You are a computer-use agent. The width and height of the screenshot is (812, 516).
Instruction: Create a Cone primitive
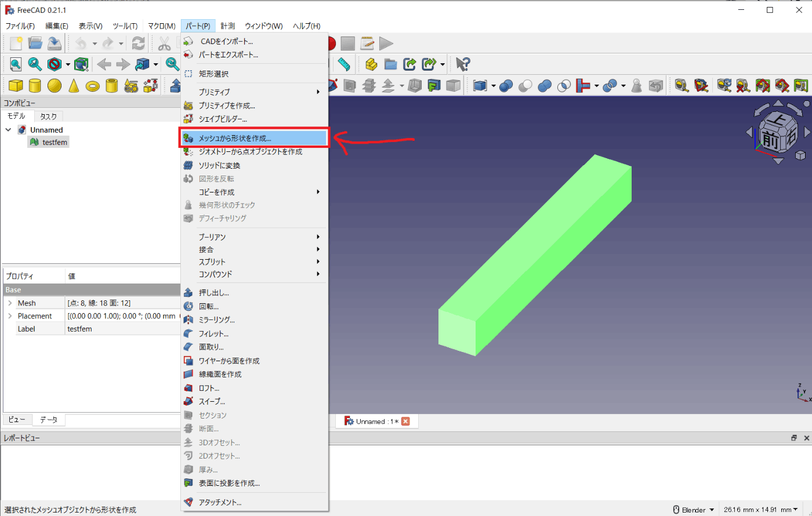[73, 86]
